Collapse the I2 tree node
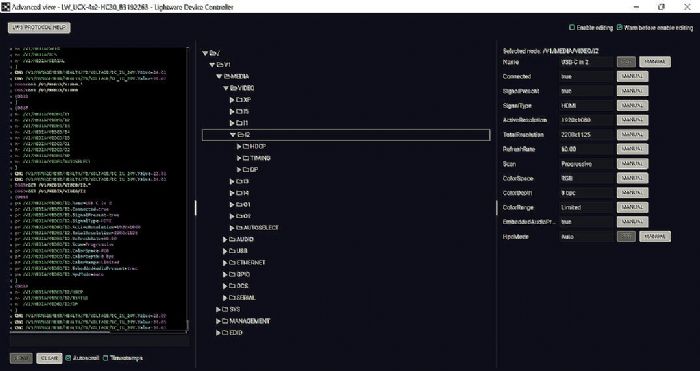 [233, 135]
